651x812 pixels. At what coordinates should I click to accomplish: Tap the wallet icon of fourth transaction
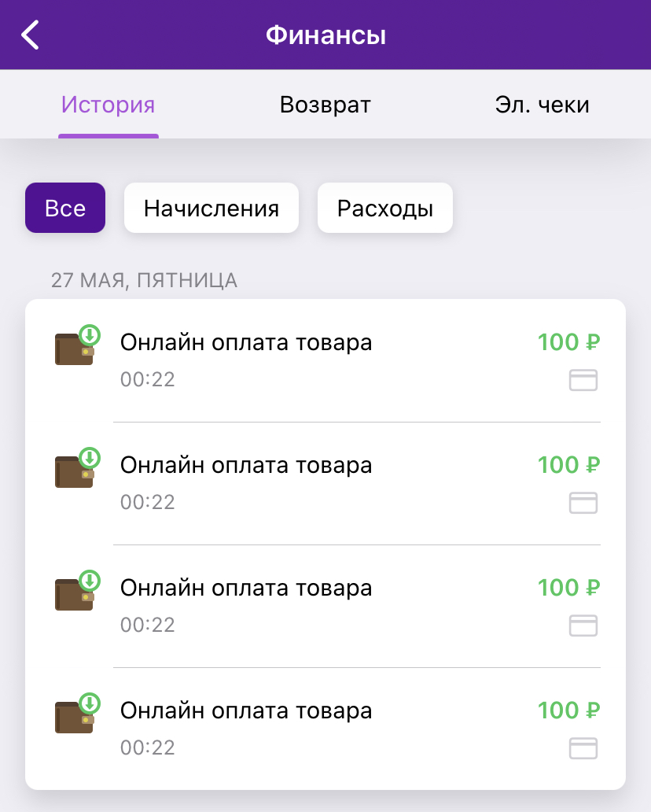tap(78, 713)
